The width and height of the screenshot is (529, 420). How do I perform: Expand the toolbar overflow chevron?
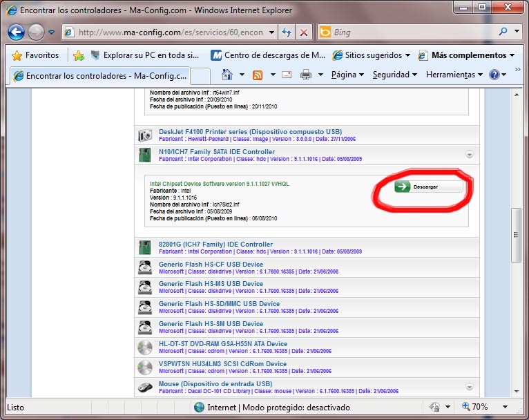517,70
